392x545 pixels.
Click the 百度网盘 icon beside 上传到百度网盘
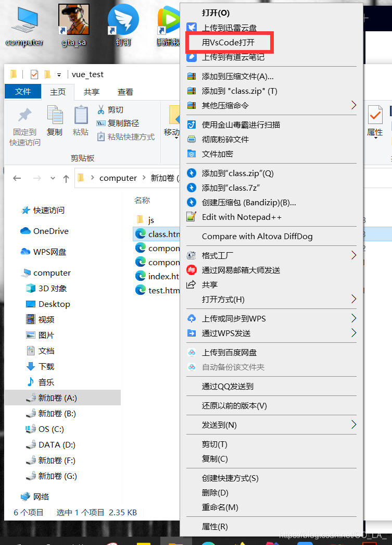tap(192, 352)
